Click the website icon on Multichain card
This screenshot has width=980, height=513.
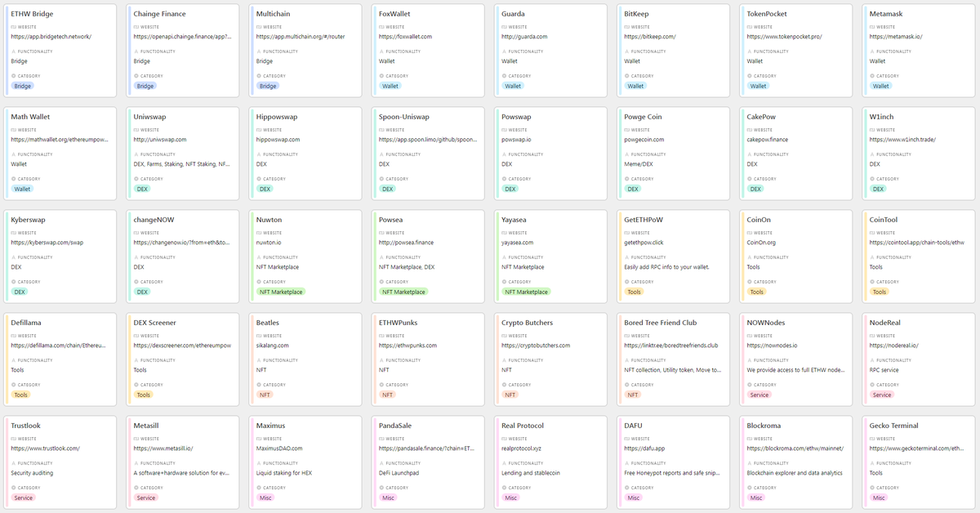(259, 27)
